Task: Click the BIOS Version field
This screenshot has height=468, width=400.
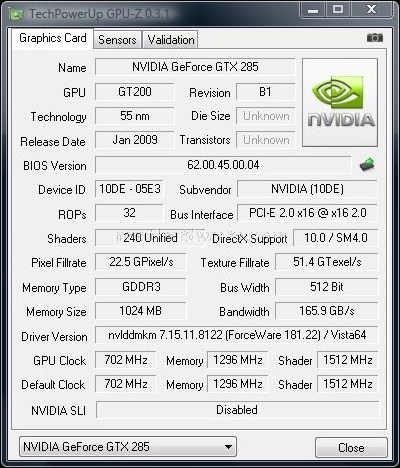Action: pyautogui.click(x=223, y=165)
